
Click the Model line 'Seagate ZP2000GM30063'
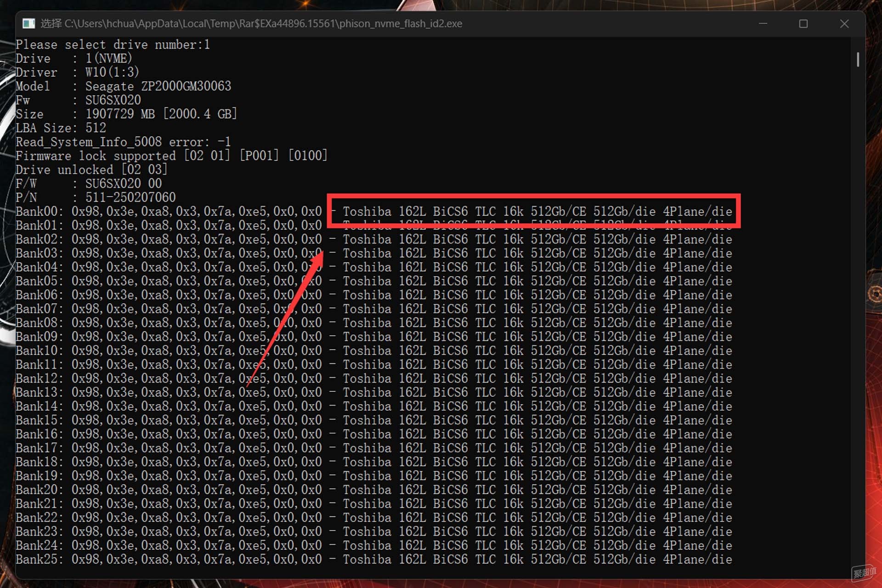pyautogui.click(x=124, y=86)
